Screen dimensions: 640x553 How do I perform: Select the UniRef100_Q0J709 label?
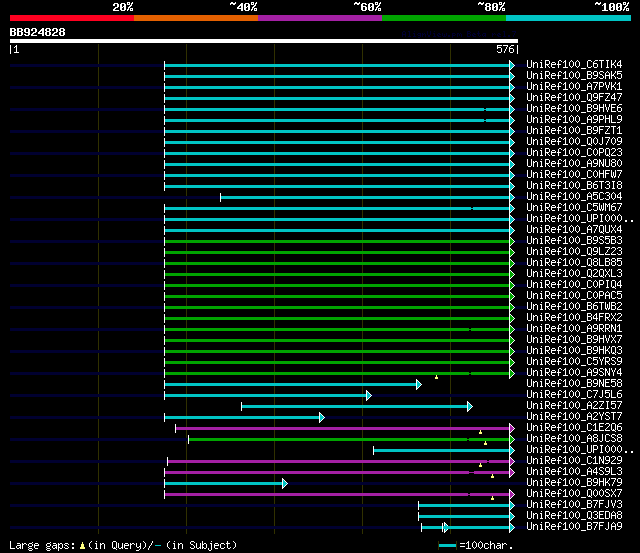pyautogui.click(x=574, y=142)
